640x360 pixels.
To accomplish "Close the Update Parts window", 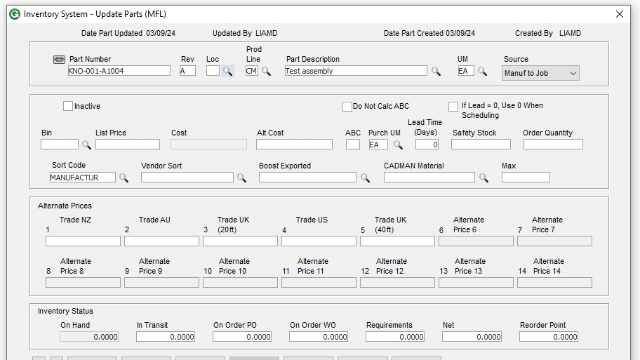I will click(x=619, y=14).
